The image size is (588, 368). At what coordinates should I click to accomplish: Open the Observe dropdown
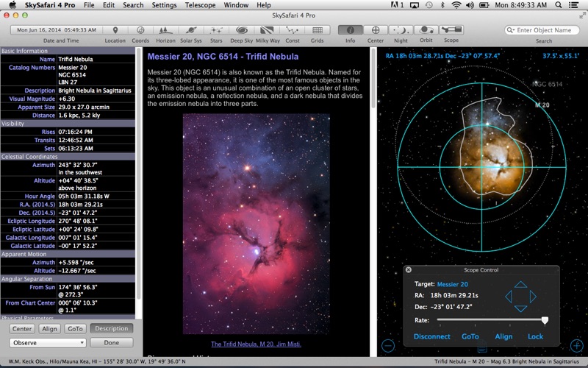[x=48, y=342]
